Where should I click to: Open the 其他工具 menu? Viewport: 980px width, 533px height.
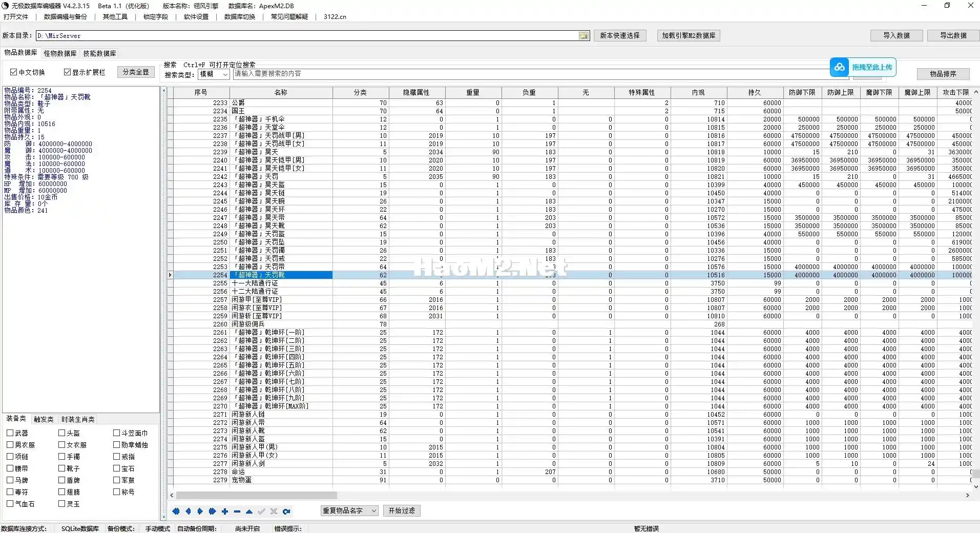pos(115,17)
